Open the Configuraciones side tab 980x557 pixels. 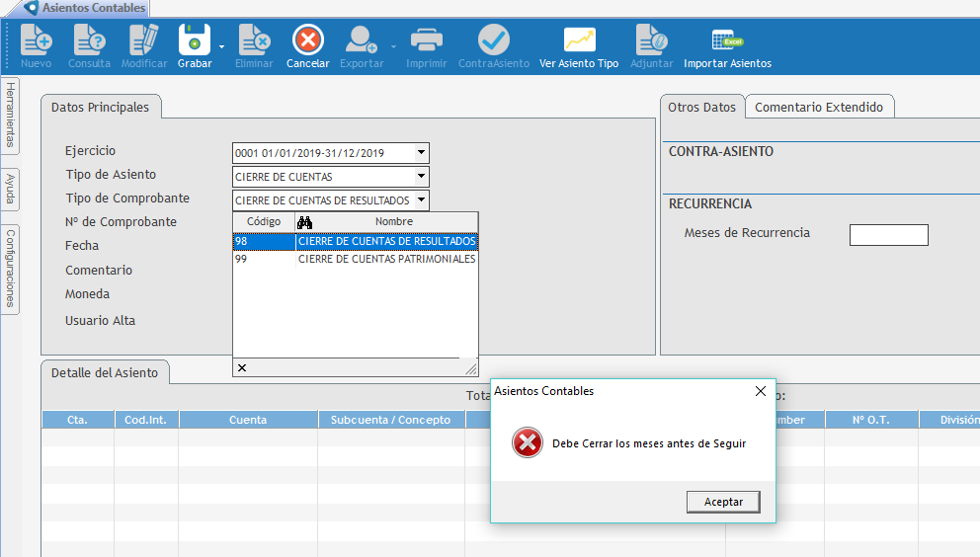pyautogui.click(x=10, y=268)
